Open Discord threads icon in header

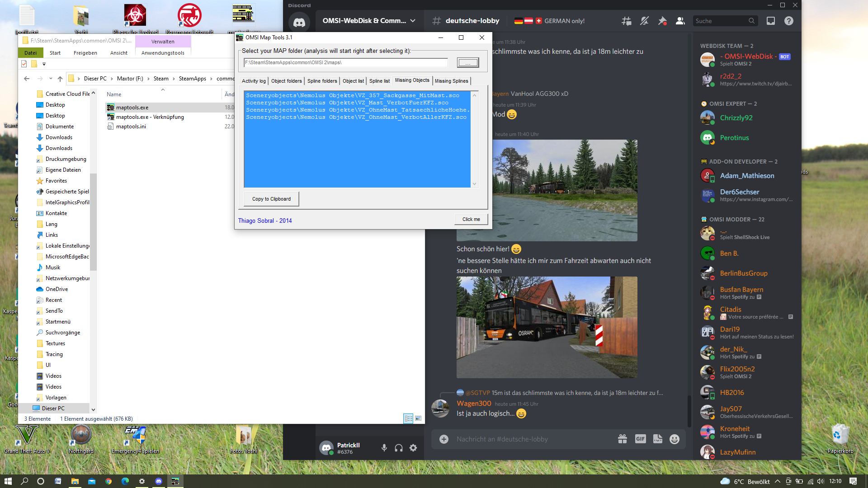point(626,21)
